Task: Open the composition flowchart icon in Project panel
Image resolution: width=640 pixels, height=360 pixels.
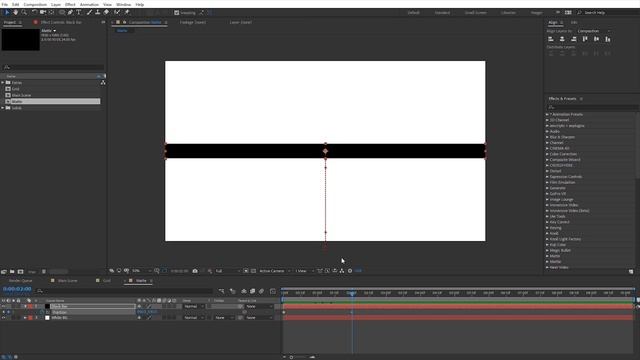Action: tap(103, 82)
